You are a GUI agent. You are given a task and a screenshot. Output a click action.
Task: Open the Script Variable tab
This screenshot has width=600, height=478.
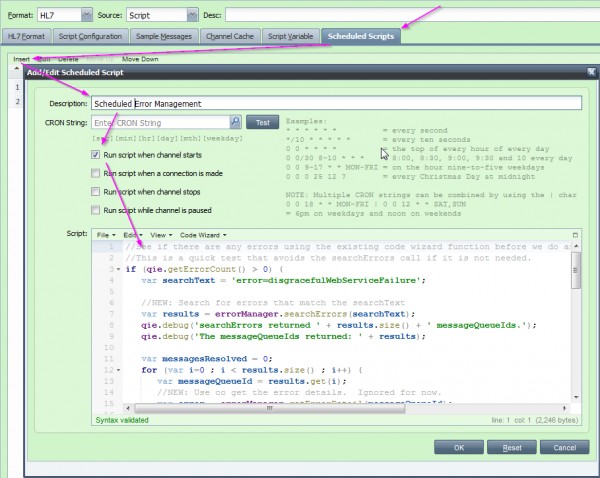point(290,36)
